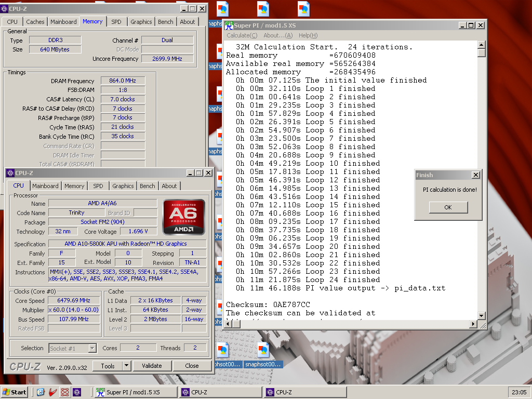Switch to Super PI taskbar button
This screenshot has height=399, width=532.
coord(136,392)
